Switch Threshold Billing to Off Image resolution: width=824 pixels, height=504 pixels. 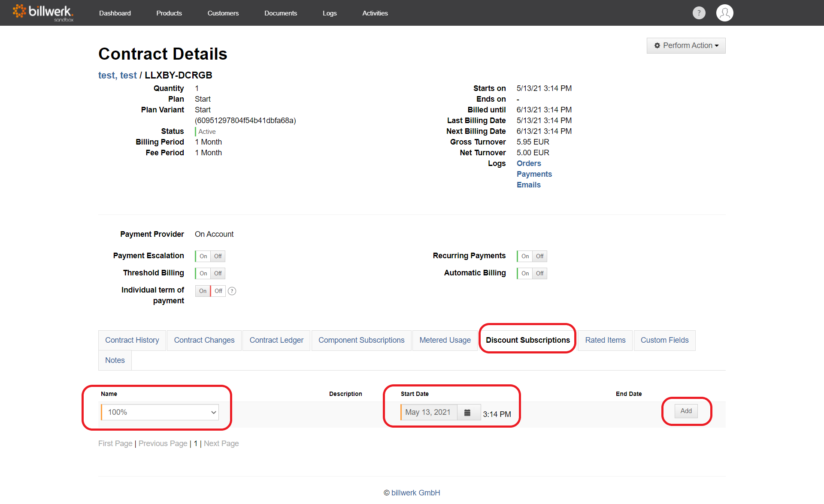(x=218, y=273)
